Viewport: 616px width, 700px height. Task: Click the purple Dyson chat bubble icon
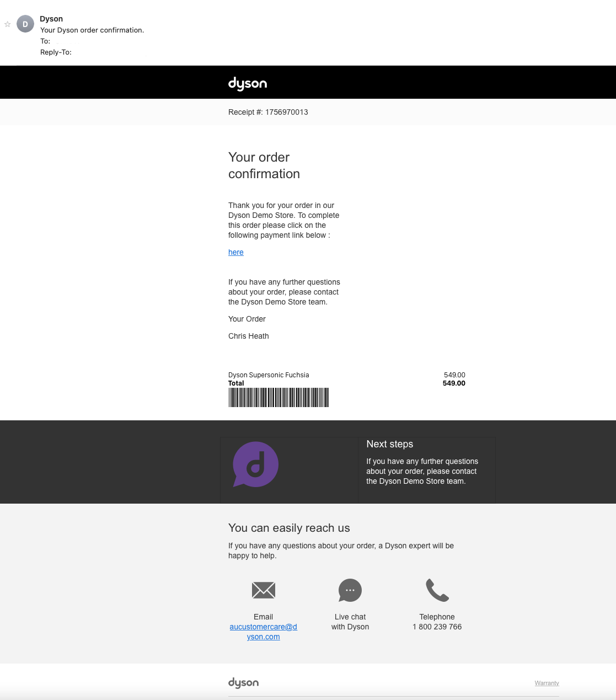255,464
